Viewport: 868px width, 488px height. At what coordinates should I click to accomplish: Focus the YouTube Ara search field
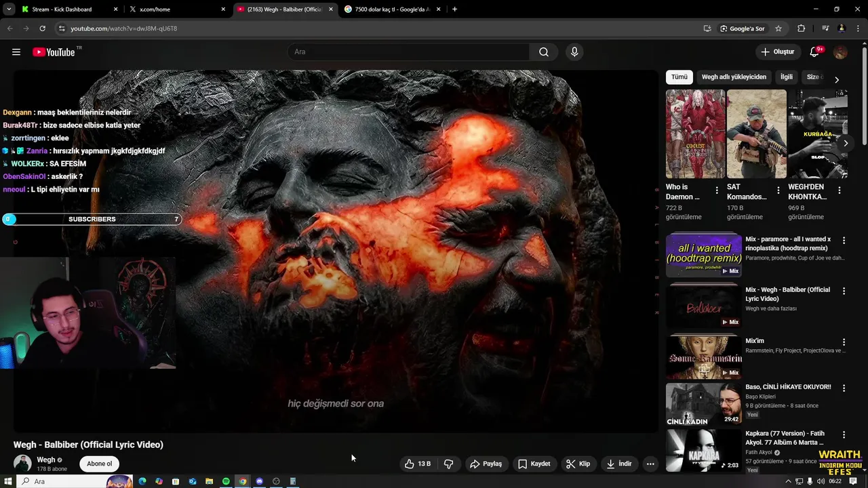coord(408,52)
